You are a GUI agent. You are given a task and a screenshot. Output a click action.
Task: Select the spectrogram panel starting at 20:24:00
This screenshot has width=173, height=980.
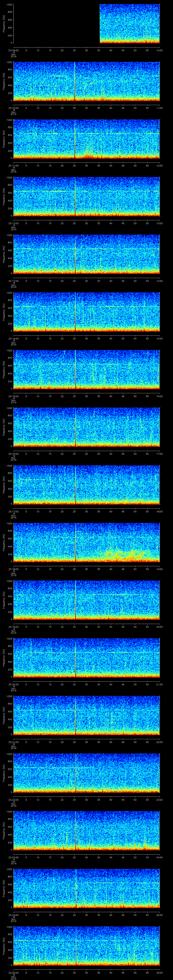[87, 889]
